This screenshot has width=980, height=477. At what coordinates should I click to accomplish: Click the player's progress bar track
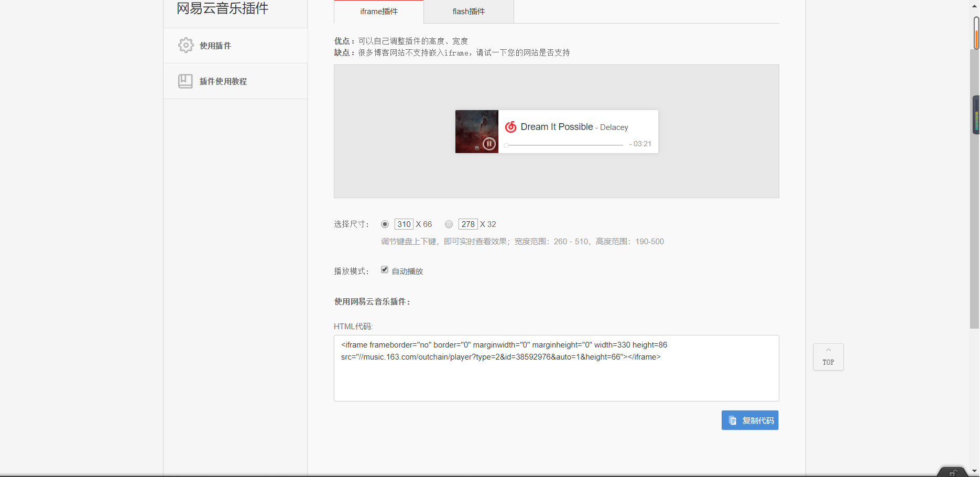(x=564, y=145)
